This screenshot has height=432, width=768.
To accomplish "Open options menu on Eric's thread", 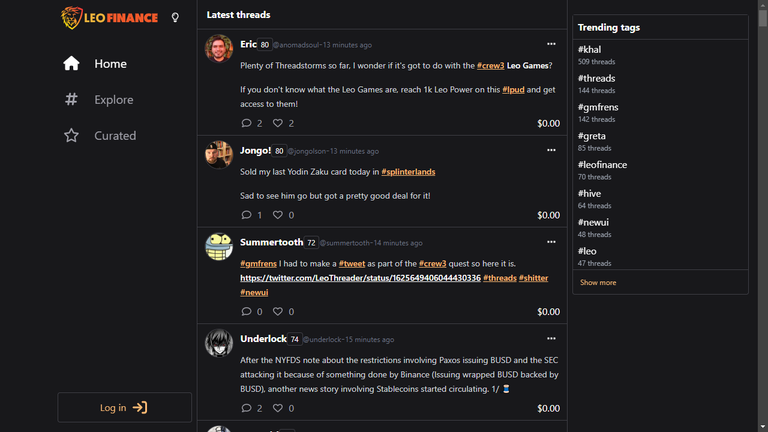I will tap(551, 44).
